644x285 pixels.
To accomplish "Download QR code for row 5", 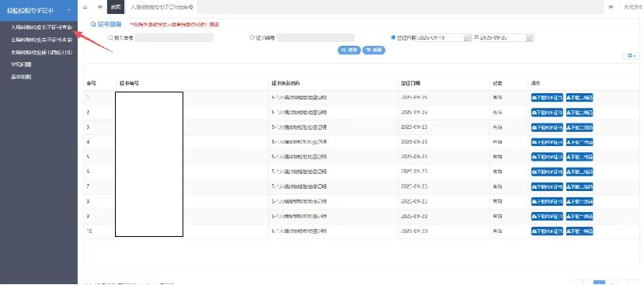I will pyautogui.click(x=580, y=157).
